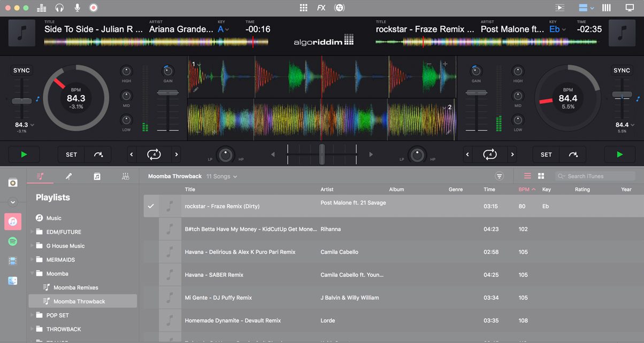Switch to grid view
The image size is (644, 343).
(x=541, y=176)
